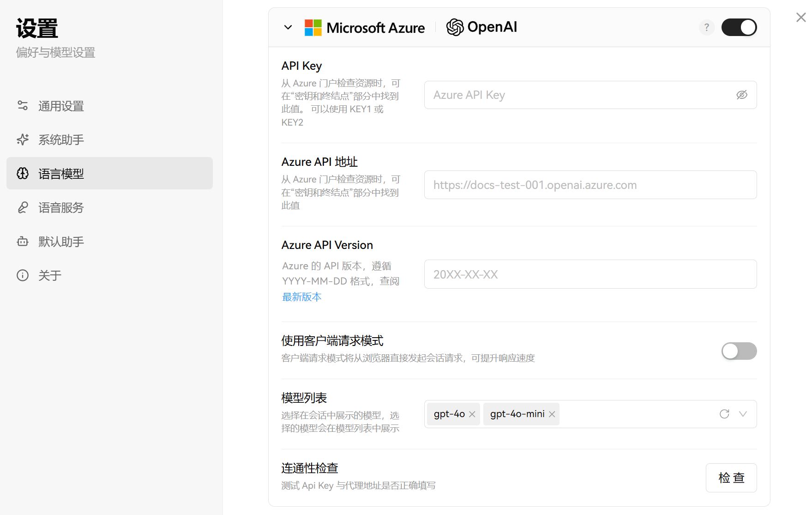Show the hidden API Key with eye icon
The width and height of the screenshot is (812, 515).
pos(741,95)
